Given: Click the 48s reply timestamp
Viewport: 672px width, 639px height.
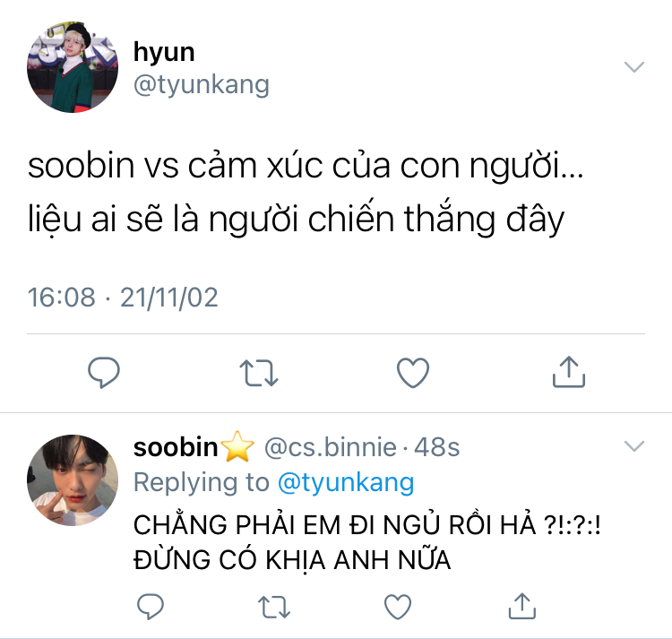Looking at the screenshot, I should [436, 447].
